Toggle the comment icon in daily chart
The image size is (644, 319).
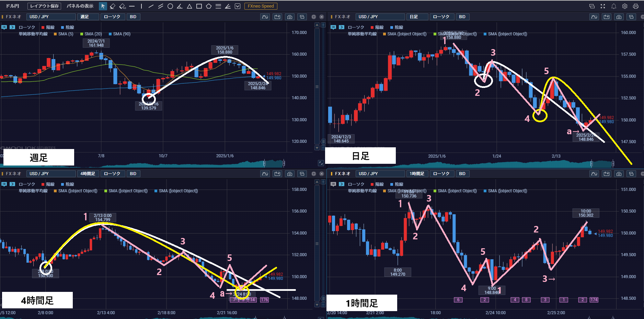(333, 27)
